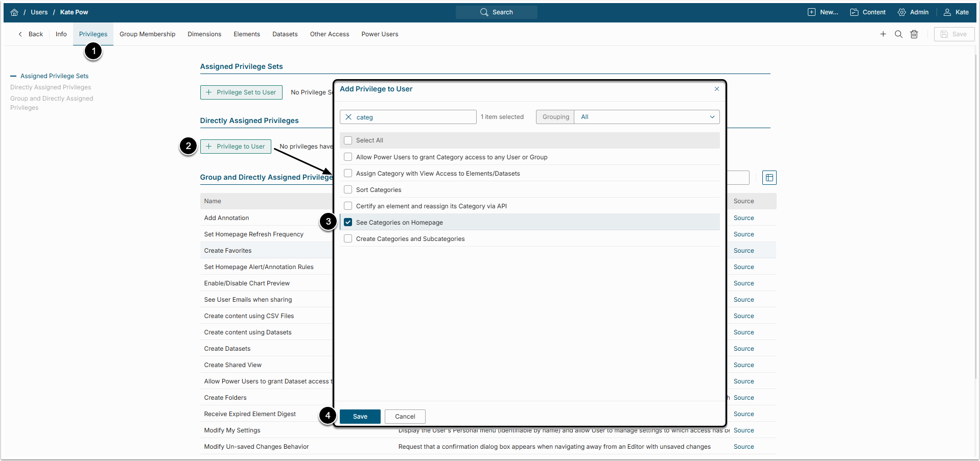Screen dimensions: 980x461
Task: Switch to the Group Membership tab
Action: pos(147,34)
